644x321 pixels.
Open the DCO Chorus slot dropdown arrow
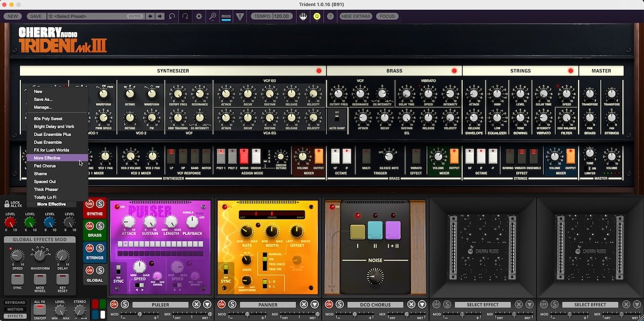[x=422, y=304]
